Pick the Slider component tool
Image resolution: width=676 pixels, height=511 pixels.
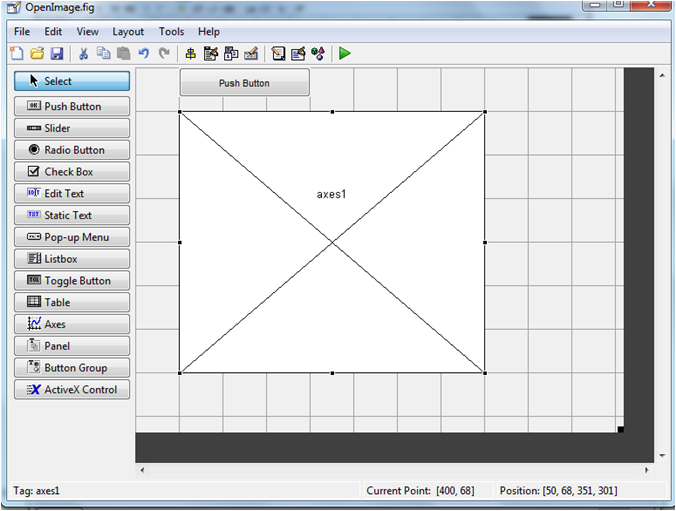click(72, 128)
